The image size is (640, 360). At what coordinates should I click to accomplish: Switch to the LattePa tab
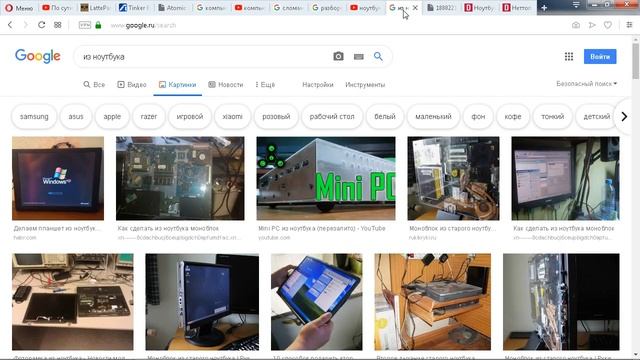pos(95,8)
